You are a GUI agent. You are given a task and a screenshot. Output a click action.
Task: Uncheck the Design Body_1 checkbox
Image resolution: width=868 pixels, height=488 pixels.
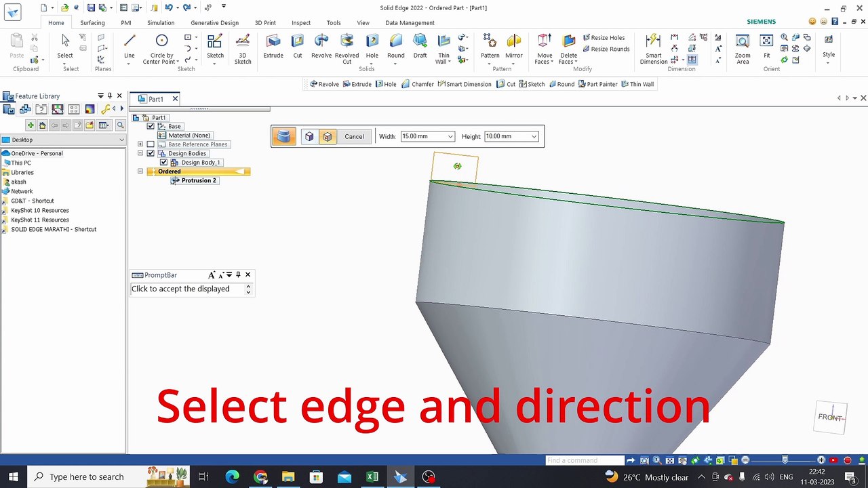coord(163,163)
